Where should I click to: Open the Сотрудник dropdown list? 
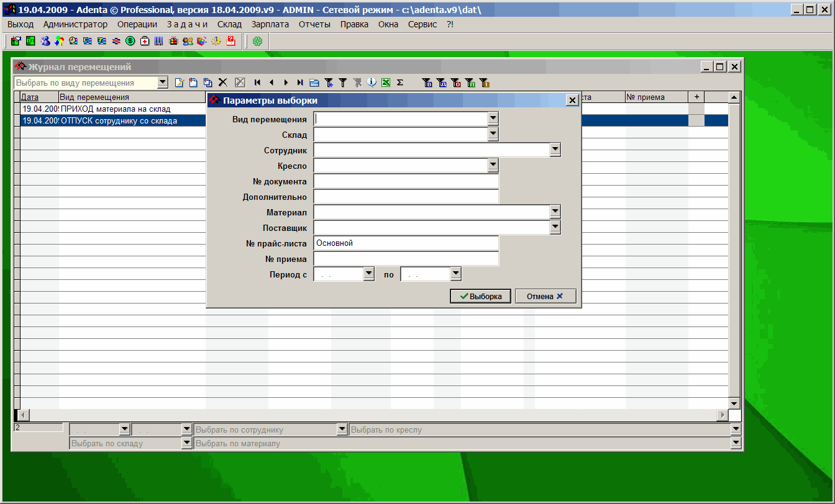pos(555,150)
